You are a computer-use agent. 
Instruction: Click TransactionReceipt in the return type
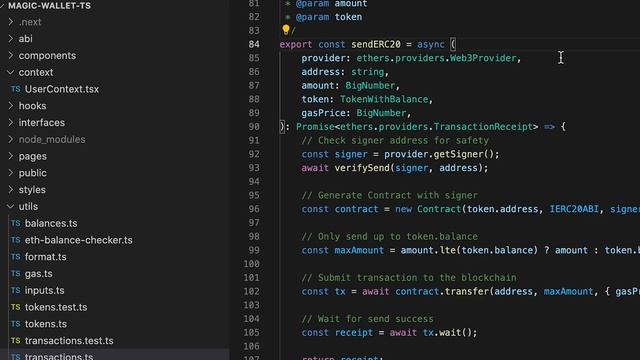click(483, 127)
